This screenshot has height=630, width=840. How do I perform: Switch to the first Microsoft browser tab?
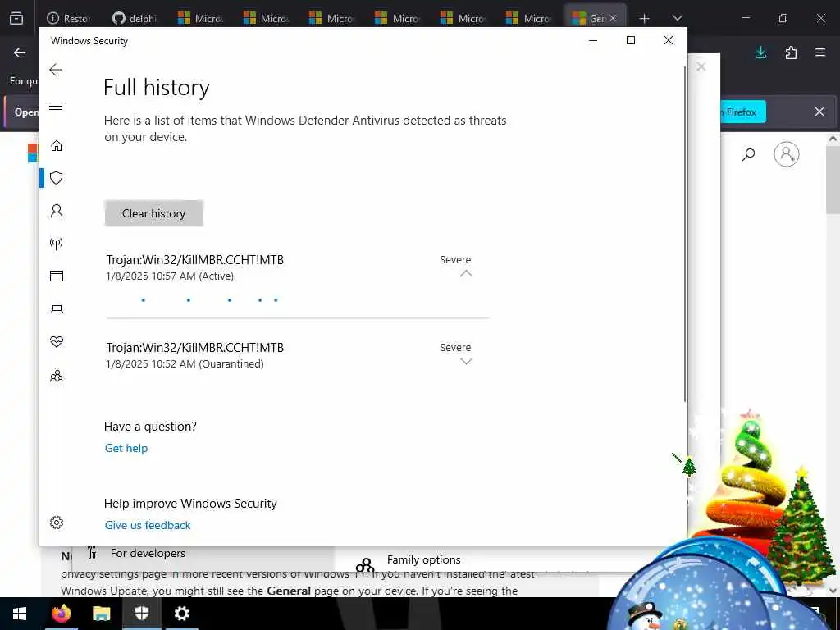coord(200,18)
